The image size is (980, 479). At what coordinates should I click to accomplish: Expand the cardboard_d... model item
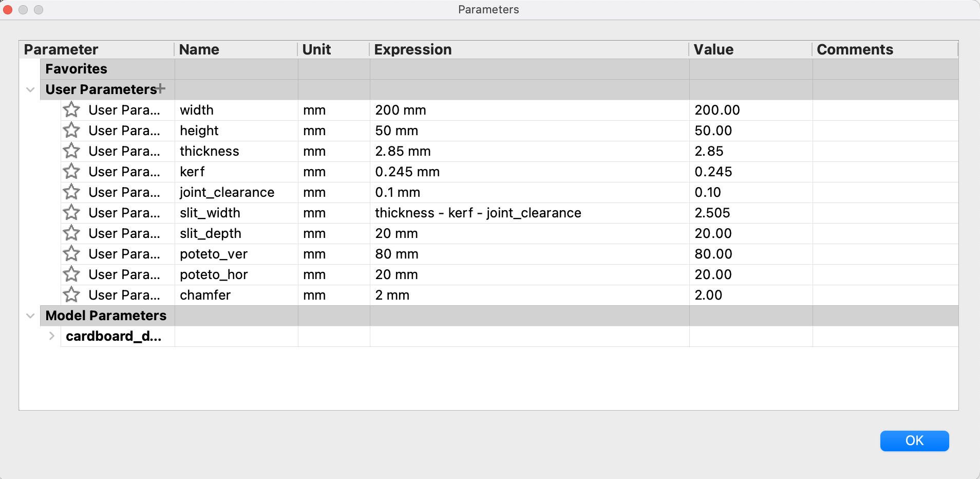52,336
